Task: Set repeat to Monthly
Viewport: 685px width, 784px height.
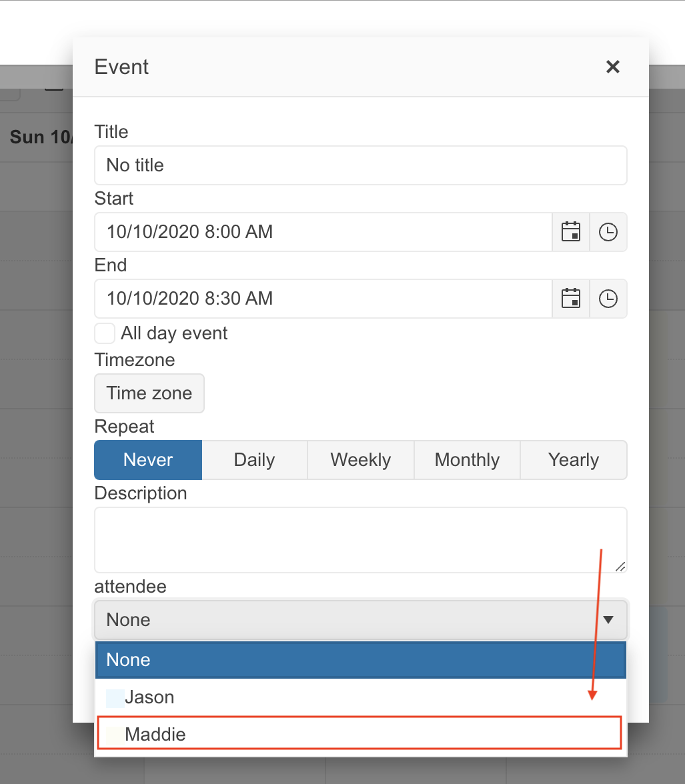Action: (467, 460)
